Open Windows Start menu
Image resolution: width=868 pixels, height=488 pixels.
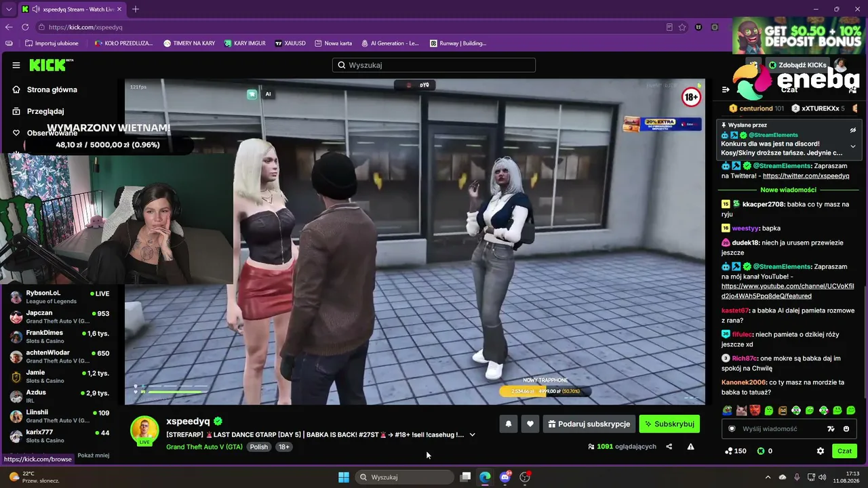tap(343, 477)
